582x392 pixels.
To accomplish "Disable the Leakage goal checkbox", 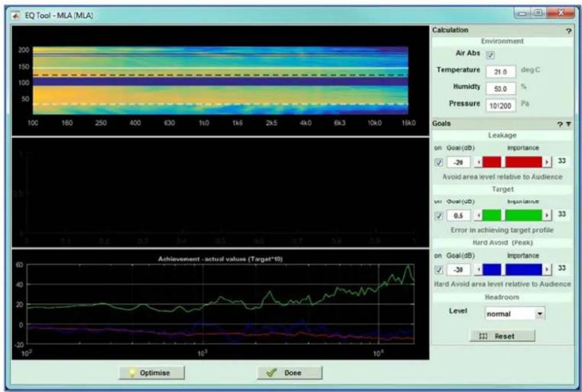I will point(439,162).
